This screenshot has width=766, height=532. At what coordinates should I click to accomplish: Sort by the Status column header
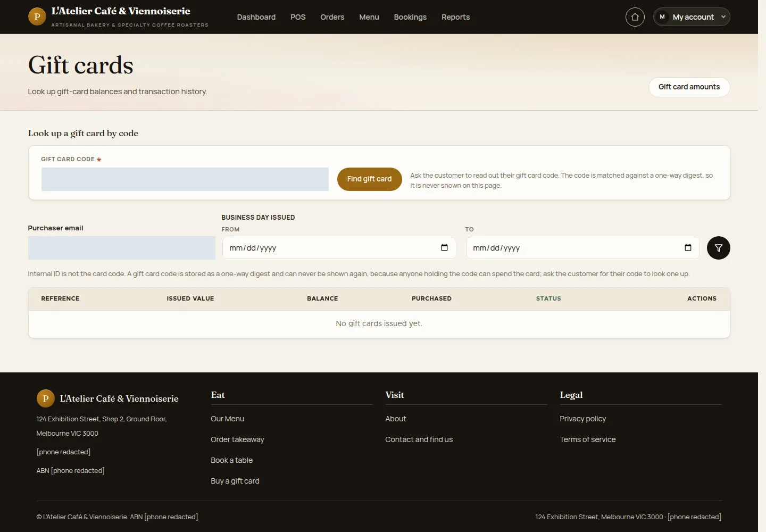[548, 298]
